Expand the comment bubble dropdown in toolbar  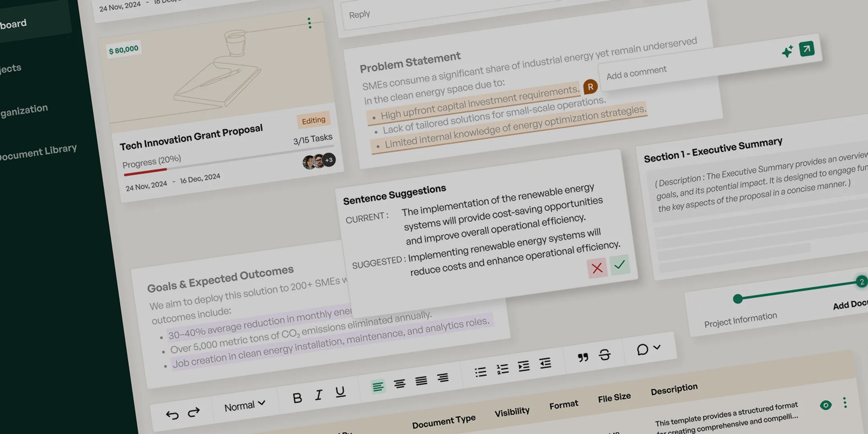point(648,349)
